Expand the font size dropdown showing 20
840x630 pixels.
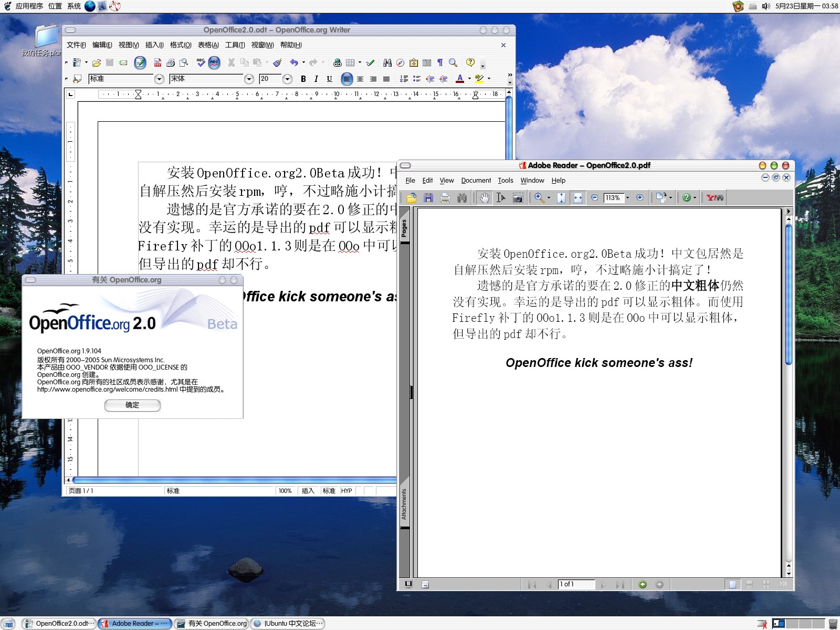(287, 79)
